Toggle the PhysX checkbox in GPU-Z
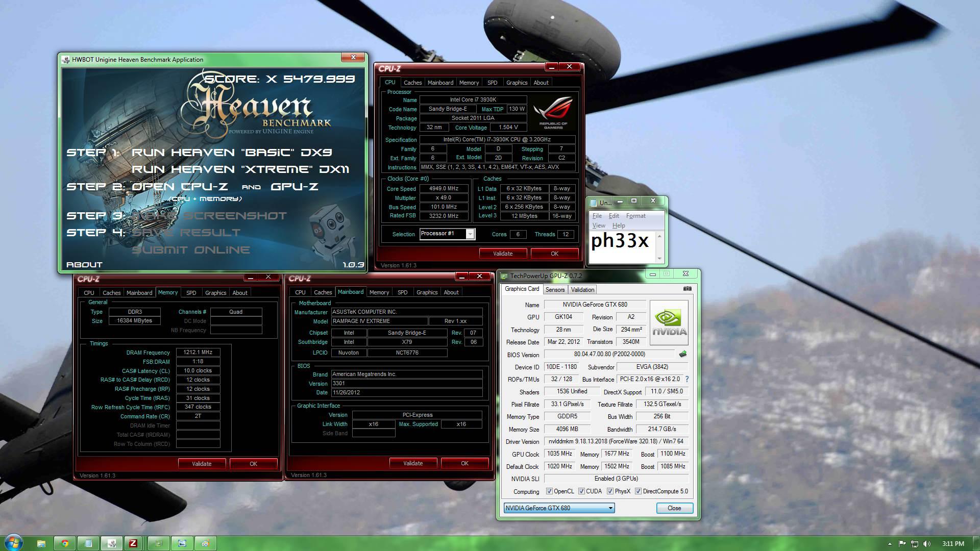Screen dimensions: 980x551 [x=610, y=491]
